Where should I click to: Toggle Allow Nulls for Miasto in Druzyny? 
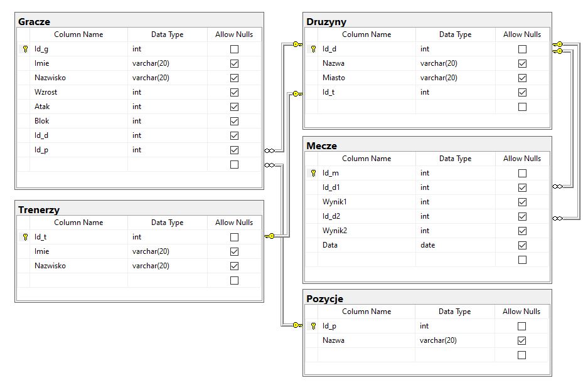522,78
